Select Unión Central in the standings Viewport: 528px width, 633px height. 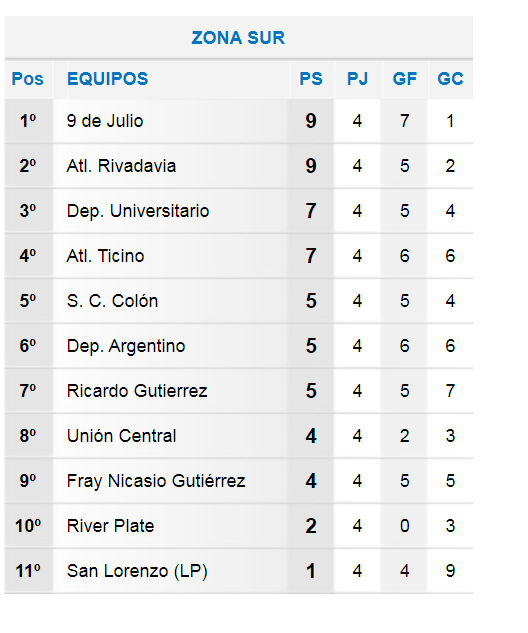coord(122,436)
